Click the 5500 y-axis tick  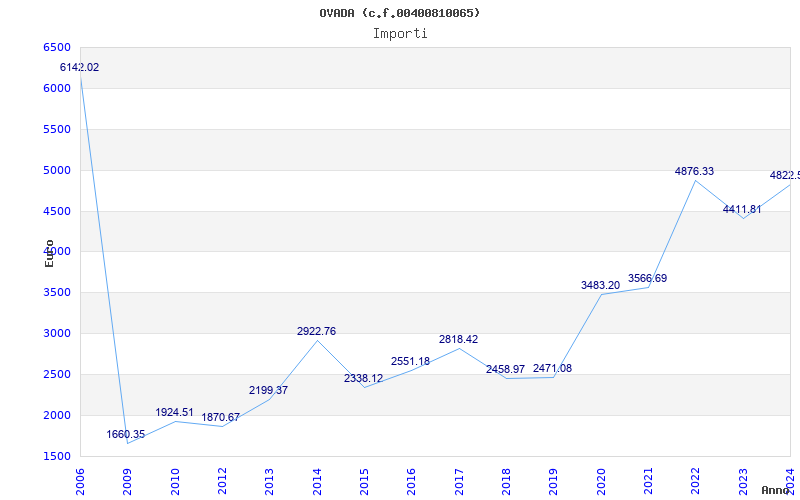coord(57,130)
